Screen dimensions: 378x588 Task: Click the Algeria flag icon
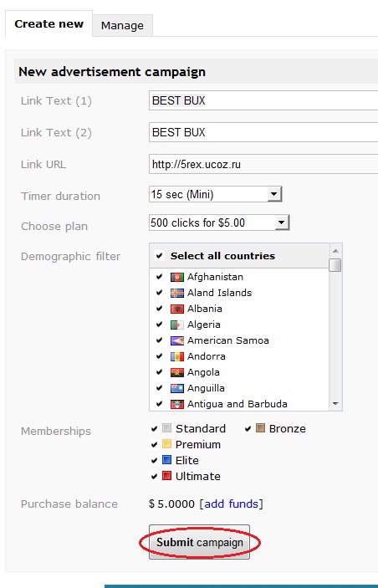[177, 325]
